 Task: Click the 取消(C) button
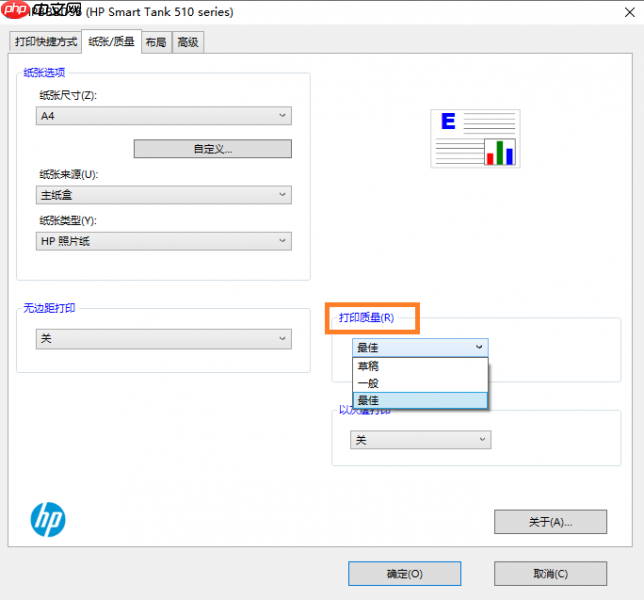coord(550,574)
